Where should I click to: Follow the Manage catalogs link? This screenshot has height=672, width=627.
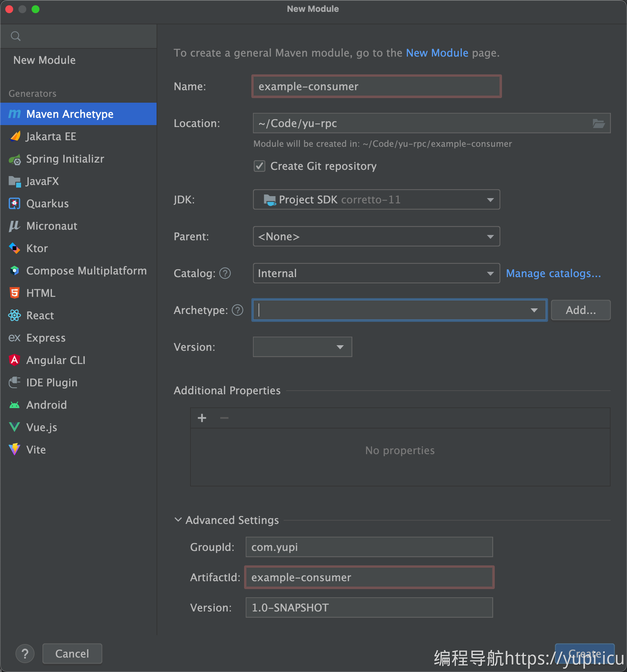pyautogui.click(x=553, y=273)
